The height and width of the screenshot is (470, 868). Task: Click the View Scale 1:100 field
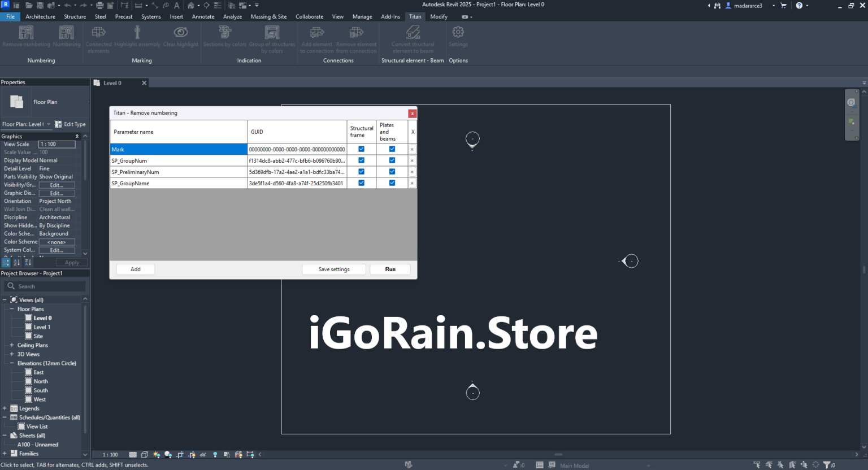[x=57, y=144]
